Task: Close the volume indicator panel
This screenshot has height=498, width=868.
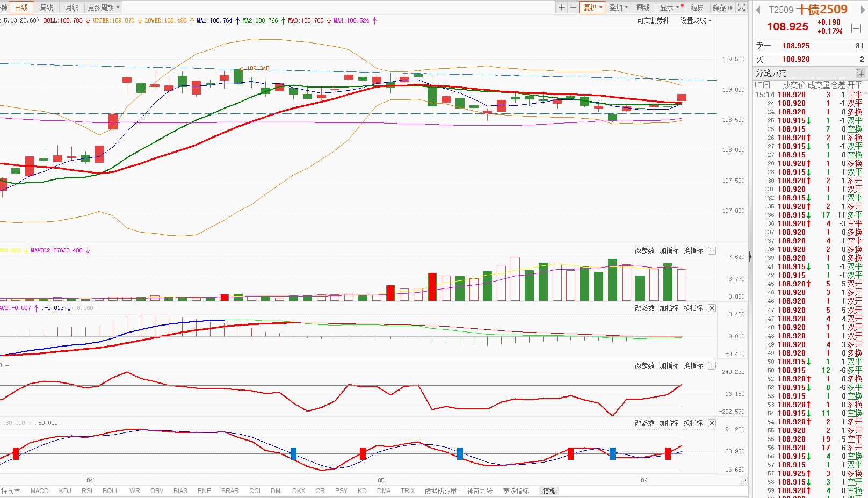Action: [x=712, y=250]
